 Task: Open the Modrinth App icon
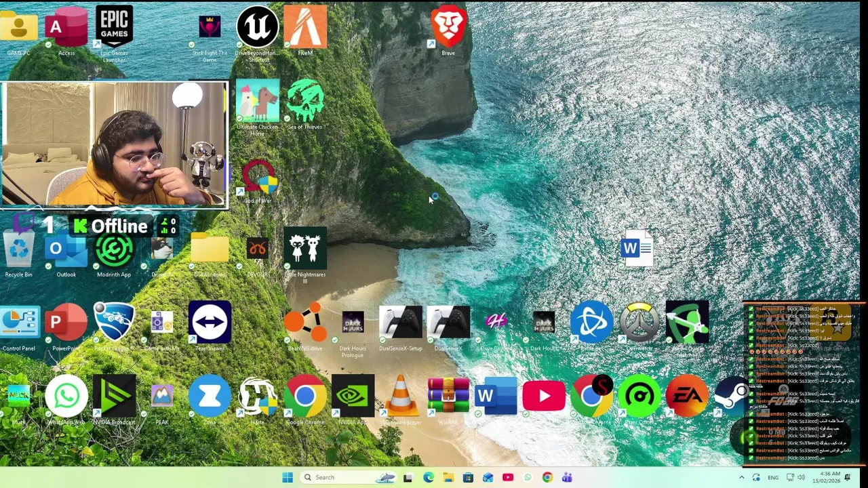[114, 251]
